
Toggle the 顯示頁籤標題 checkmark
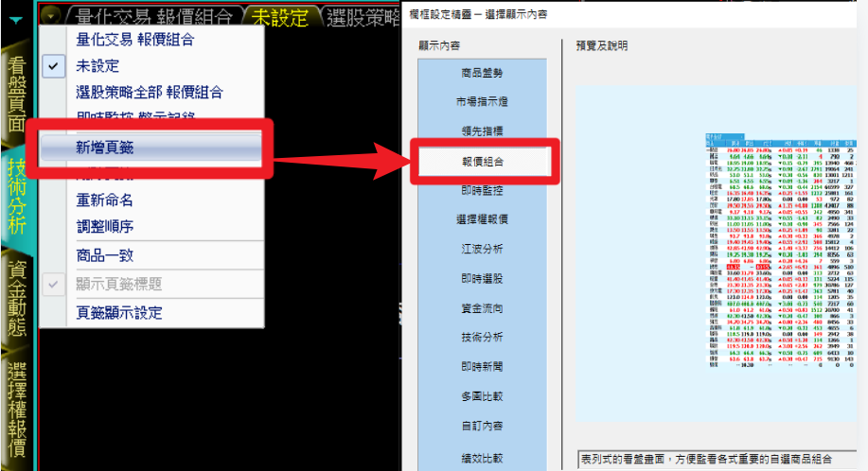coord(53,284)
